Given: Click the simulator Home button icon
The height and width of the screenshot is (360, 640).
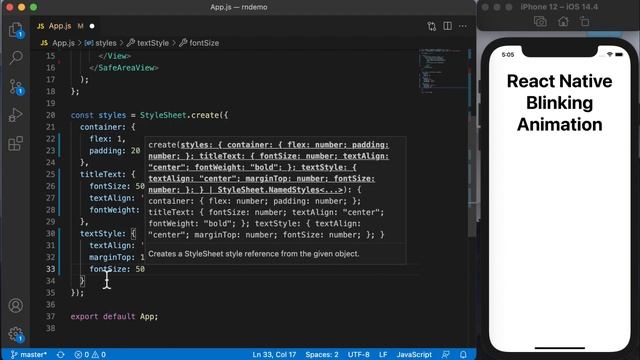Looking at the screenshot, I should click(563, 22).
